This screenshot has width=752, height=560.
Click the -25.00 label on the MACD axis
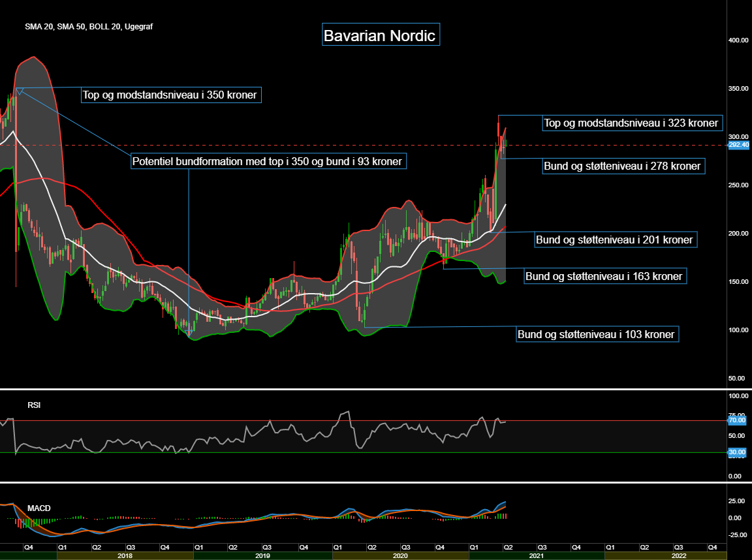click(736, 535)
